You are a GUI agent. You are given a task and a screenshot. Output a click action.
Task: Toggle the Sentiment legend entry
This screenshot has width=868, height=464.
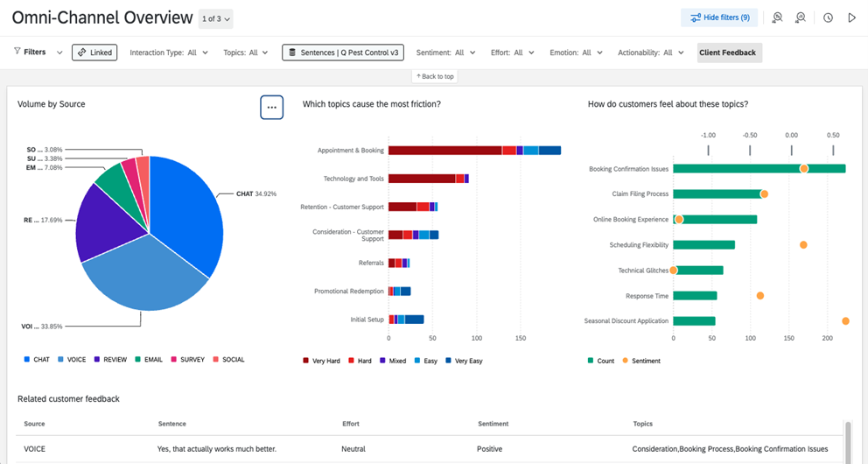pyautogui.click(x=640, y=361)
